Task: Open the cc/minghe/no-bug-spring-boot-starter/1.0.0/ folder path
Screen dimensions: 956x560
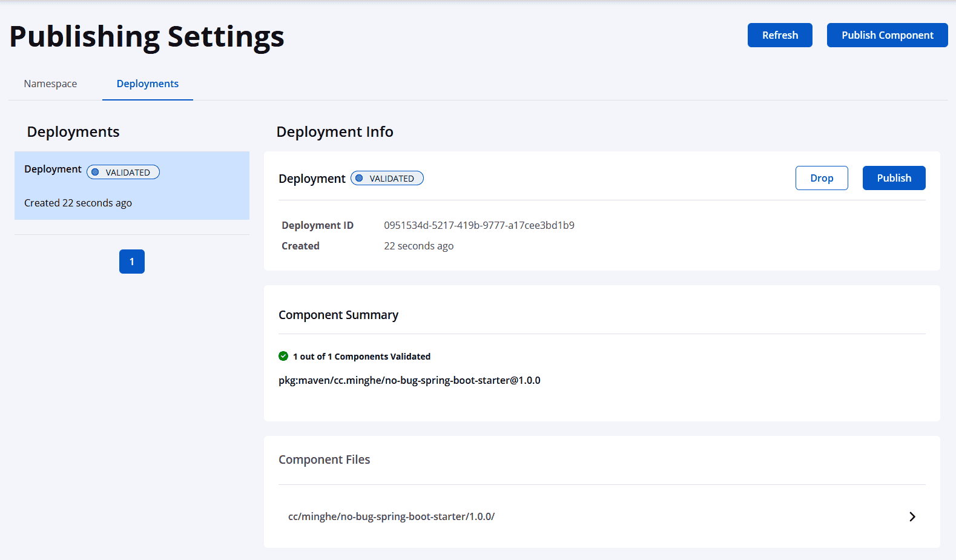Action: click(391, 516)
